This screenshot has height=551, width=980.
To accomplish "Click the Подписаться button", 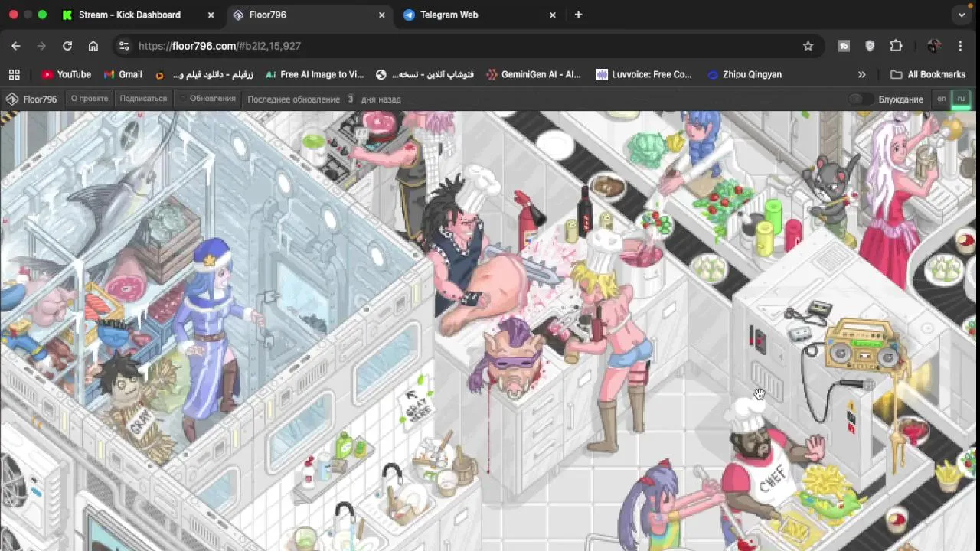I will tap(143, 99).
